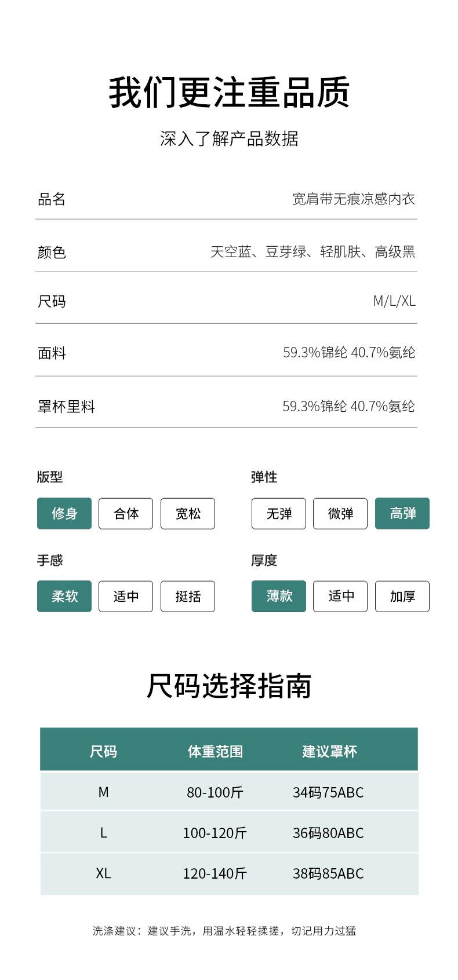The height and width of the screenshot is (980, 458).
Task: Select 适中 under 手感
Action: tap(126, 596)
